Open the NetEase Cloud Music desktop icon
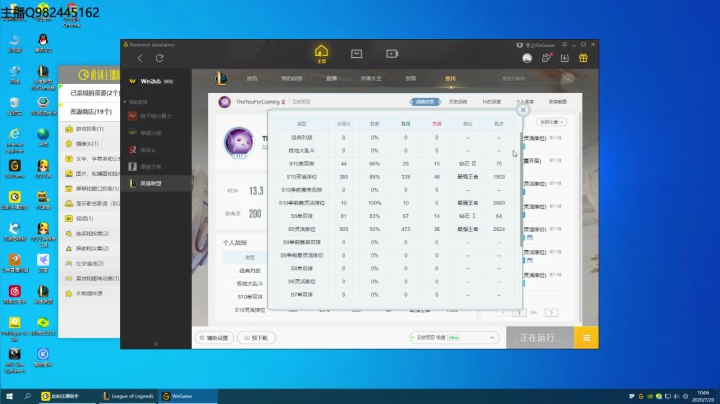Screen dimensions: 720x404 point(15,294)
